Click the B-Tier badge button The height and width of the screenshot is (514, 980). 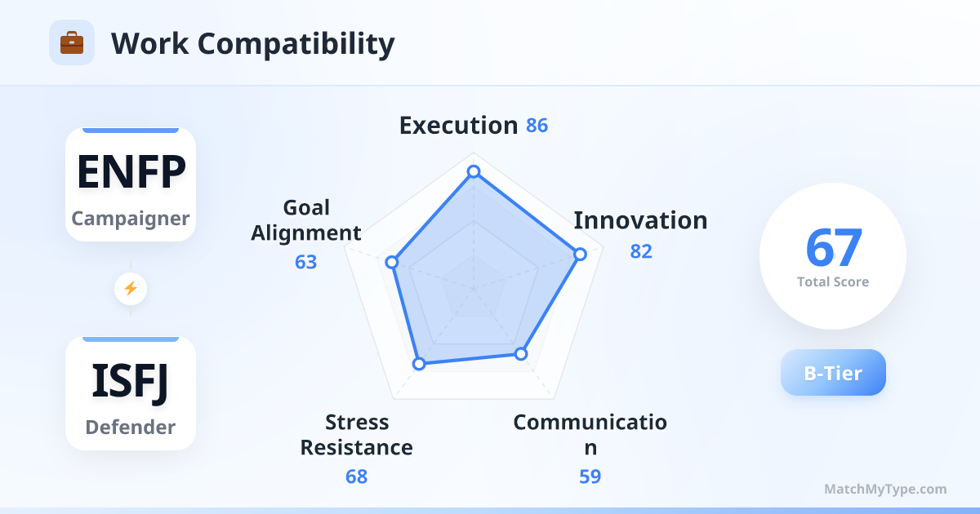coord(833,373)
